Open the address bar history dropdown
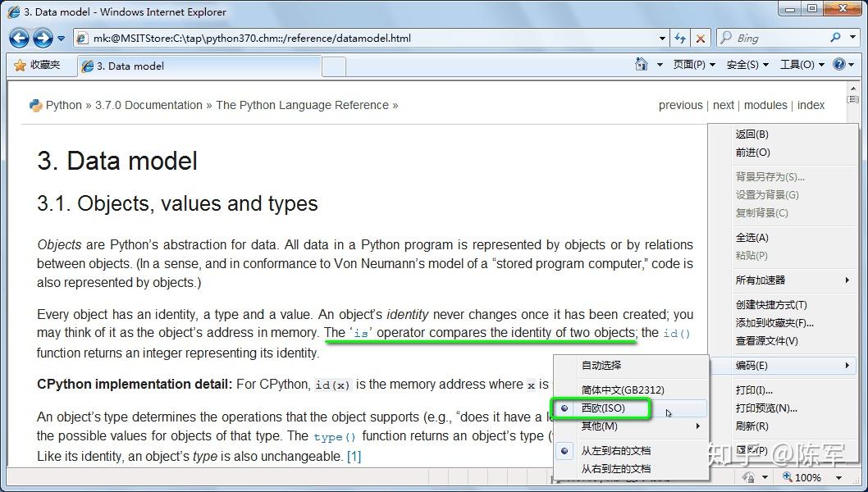868x492 pixels. [661, 38]
